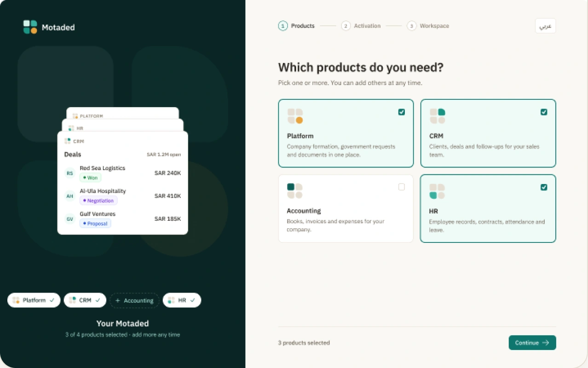Remove Platform via its bottom chip
The image size is (588, 368).
[x=34, y=300]
